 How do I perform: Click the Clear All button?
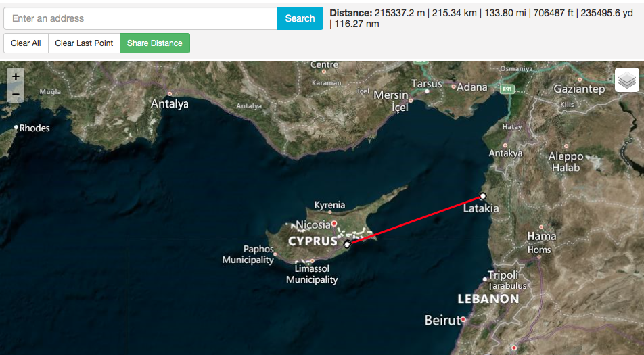pos(26,43)
